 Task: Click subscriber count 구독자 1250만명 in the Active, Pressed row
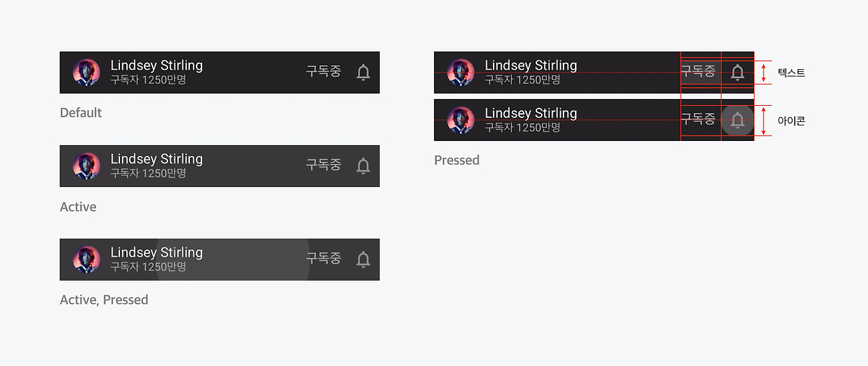tap(149, 267)
